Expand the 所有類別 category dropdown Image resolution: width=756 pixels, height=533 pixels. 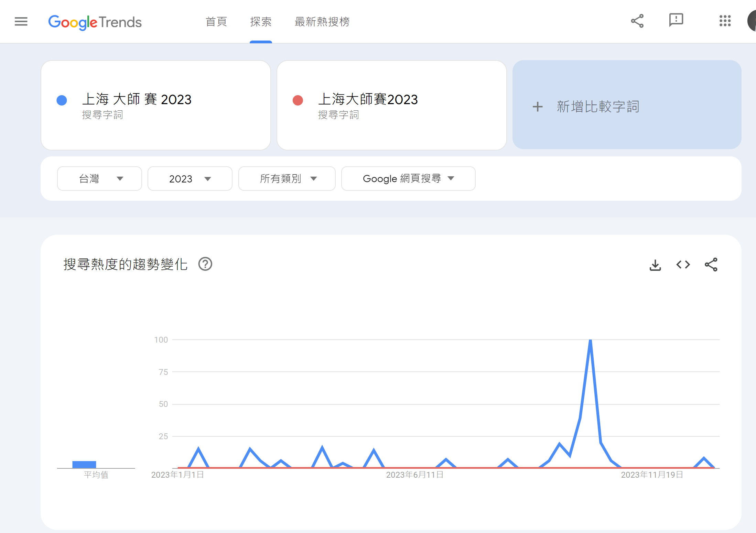coord(287,179)
